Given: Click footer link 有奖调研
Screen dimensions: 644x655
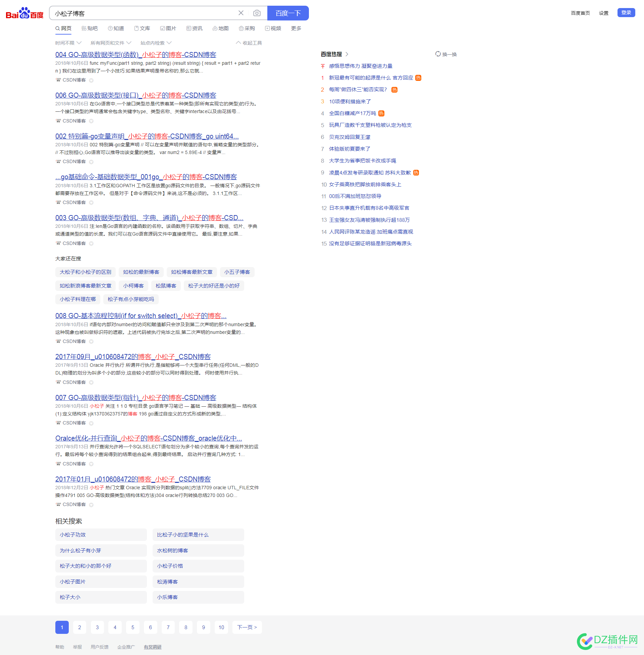Looking at the screenshot, I should (153, 647).
